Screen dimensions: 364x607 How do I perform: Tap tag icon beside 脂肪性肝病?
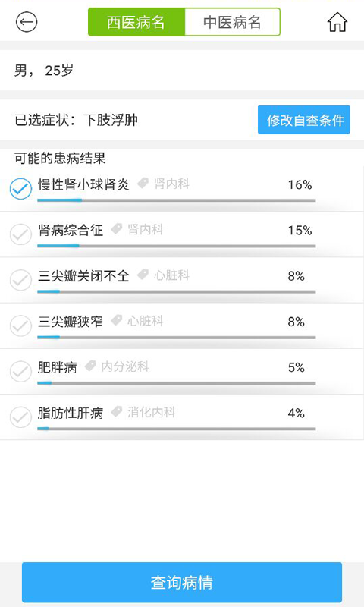117,411
